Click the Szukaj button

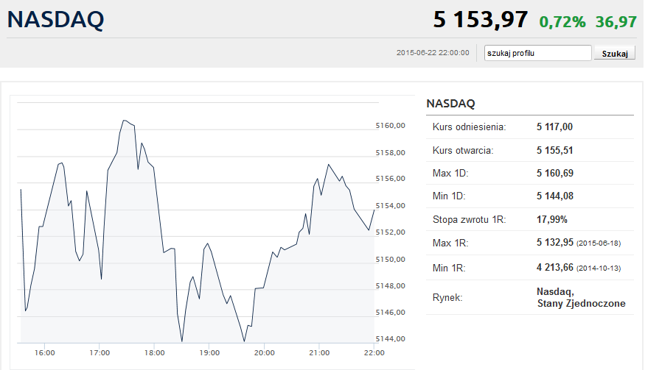615,54
